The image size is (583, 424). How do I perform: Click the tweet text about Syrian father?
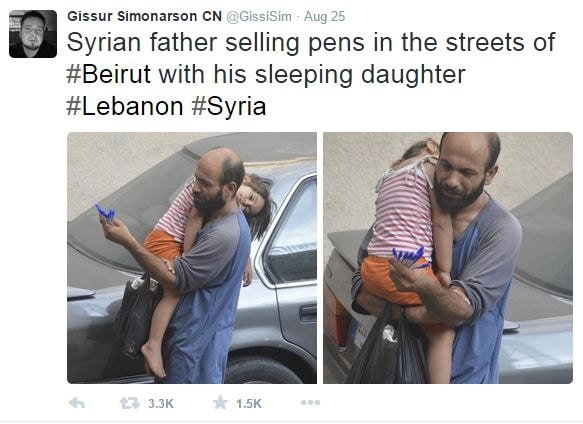click(311, 74)
